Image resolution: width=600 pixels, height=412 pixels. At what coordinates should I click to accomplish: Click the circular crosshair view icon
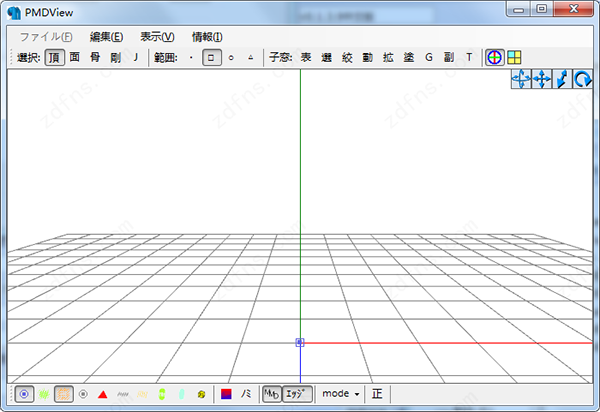coord(494,57)
